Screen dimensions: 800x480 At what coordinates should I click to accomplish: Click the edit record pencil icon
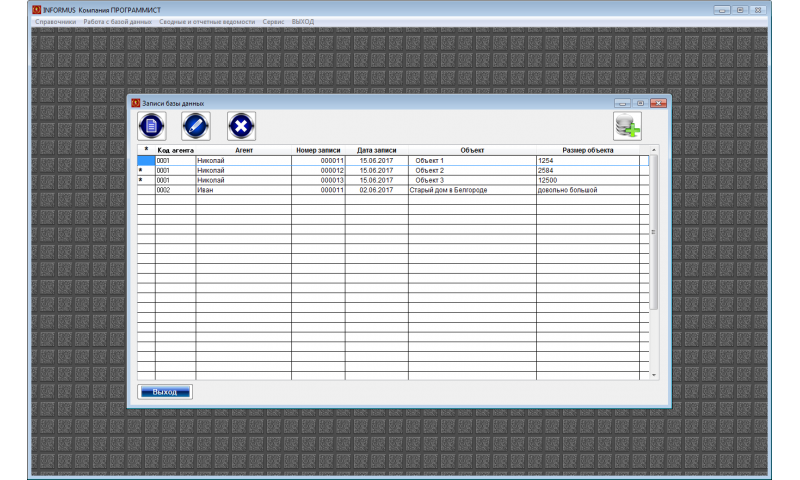click(196, 126)
